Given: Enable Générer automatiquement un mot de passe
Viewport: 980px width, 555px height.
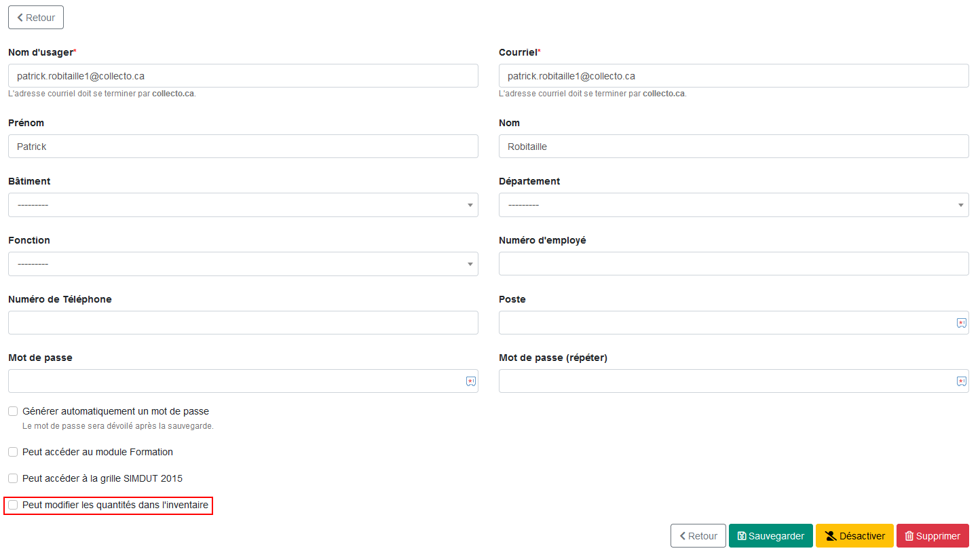Looking at the screenshot, I should pos(13,411).
